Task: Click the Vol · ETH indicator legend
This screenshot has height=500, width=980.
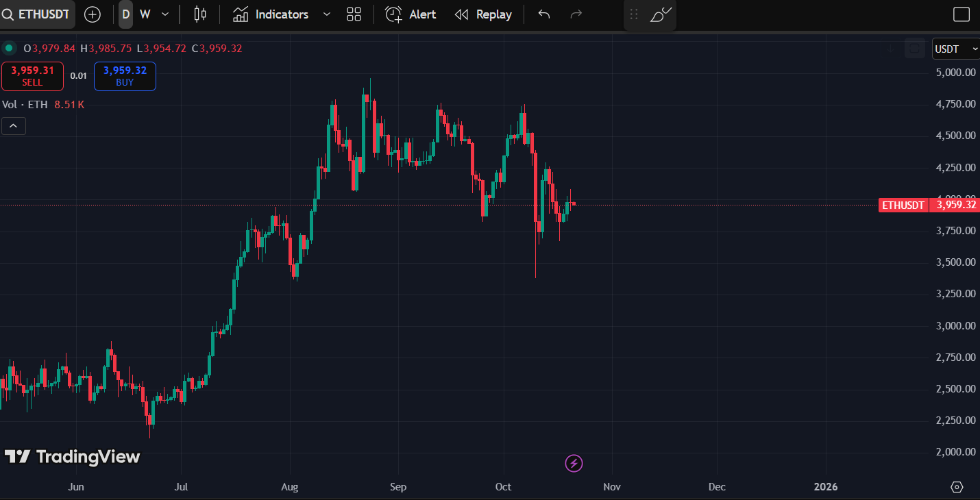Action: point(25,105)
